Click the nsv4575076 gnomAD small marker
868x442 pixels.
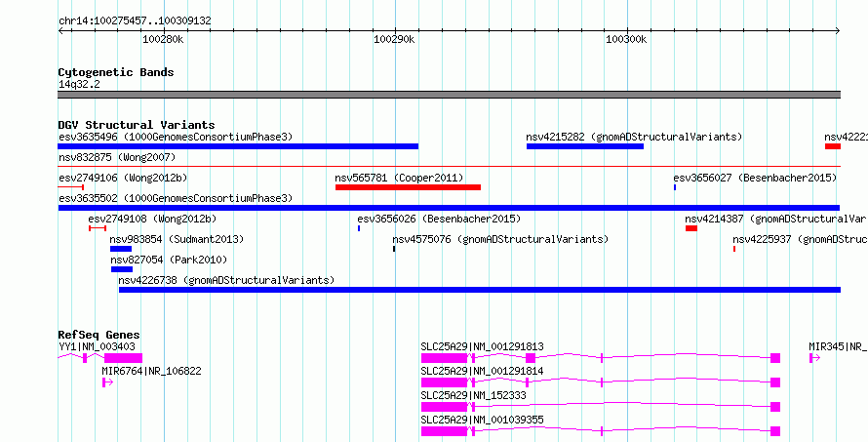[x=394, y=249]
